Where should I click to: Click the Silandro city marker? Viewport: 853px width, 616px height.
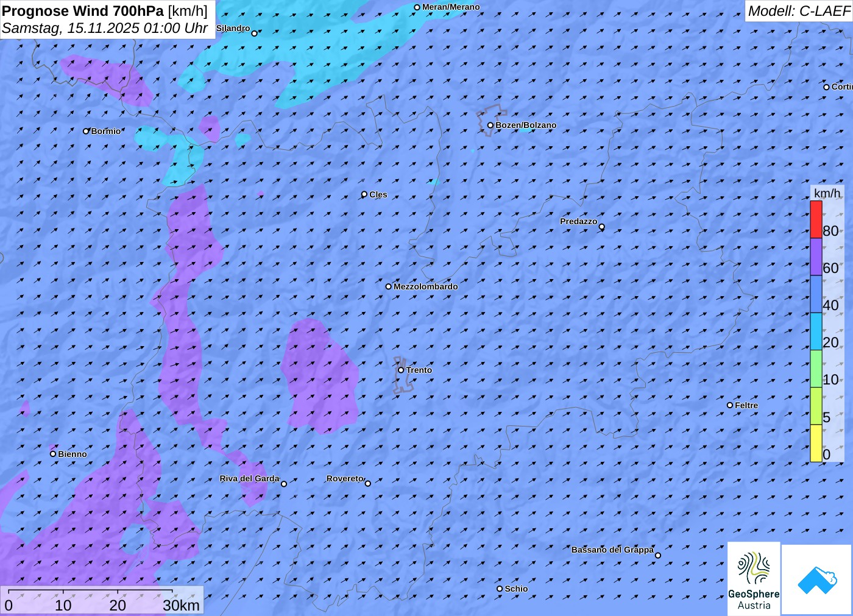click(254, 34)
